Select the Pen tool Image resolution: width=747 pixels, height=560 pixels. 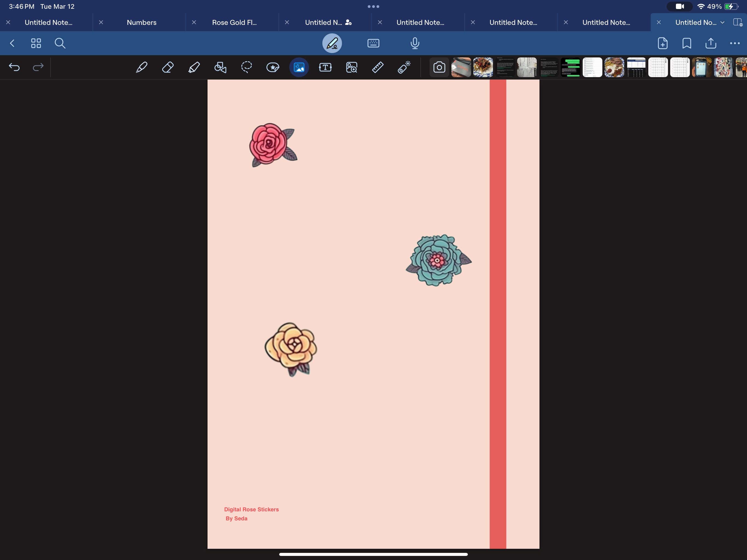click(x=141, y=67)
